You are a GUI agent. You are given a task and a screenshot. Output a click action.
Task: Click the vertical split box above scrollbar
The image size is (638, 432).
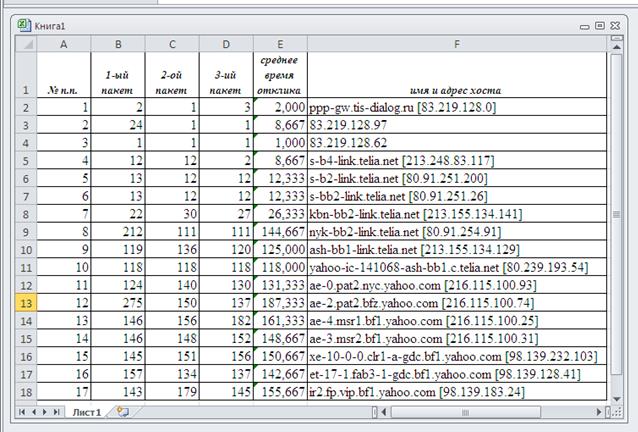(616, 38)
